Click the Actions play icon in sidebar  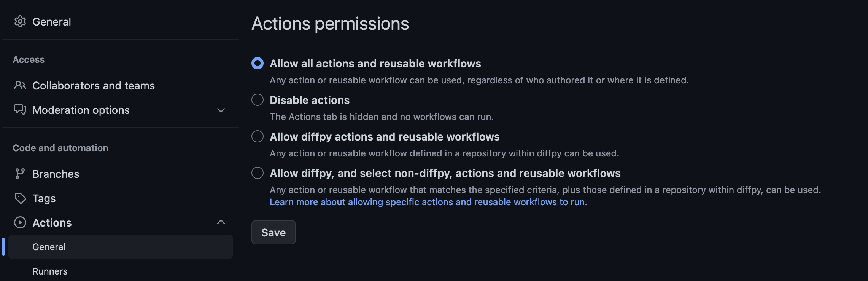point(20,222)
